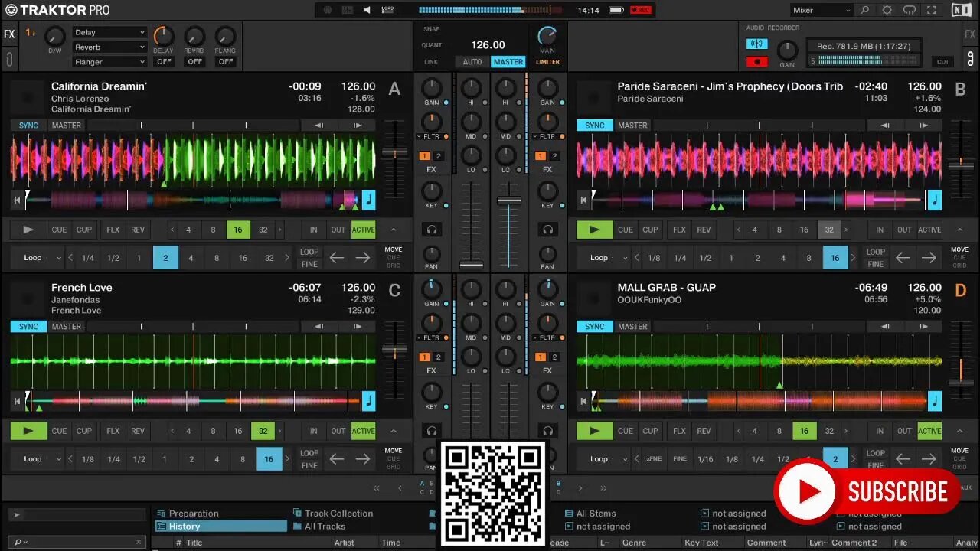Image resolution: width=980 pixels, height=551 pixels.
Task: Open the Reverb effect selector dropdown
Action: click(x=109, y=47)
